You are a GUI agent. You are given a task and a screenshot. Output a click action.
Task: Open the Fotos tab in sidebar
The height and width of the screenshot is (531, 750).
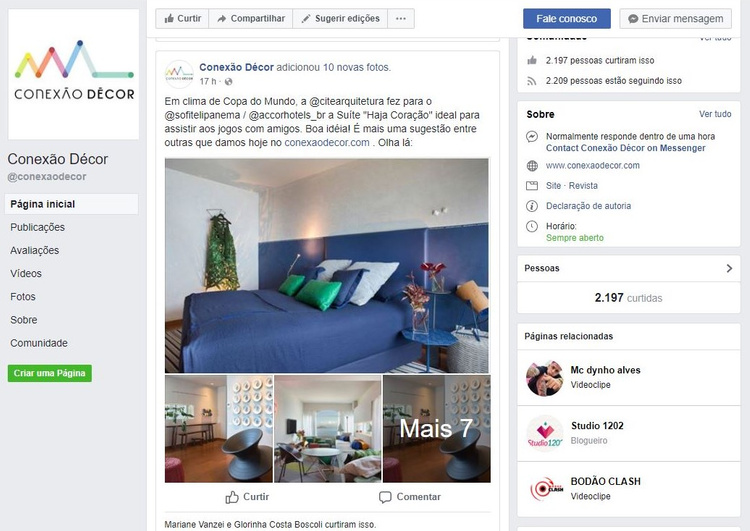tap(23, 297)
